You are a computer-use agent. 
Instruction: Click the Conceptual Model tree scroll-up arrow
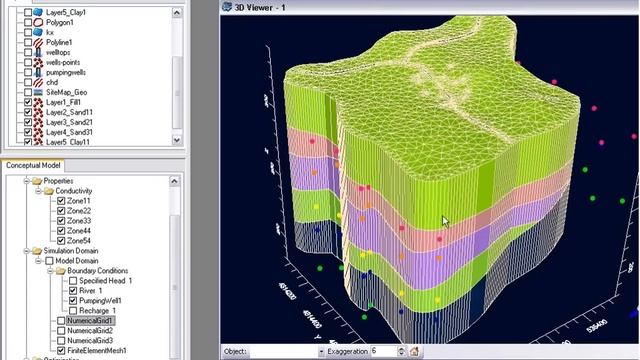point(174,181)
